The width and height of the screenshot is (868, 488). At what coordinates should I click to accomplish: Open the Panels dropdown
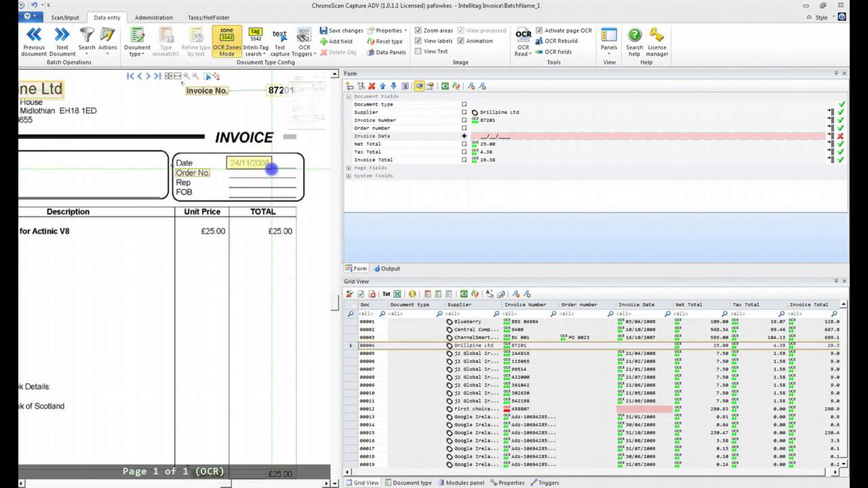click(x=609, y=41)
